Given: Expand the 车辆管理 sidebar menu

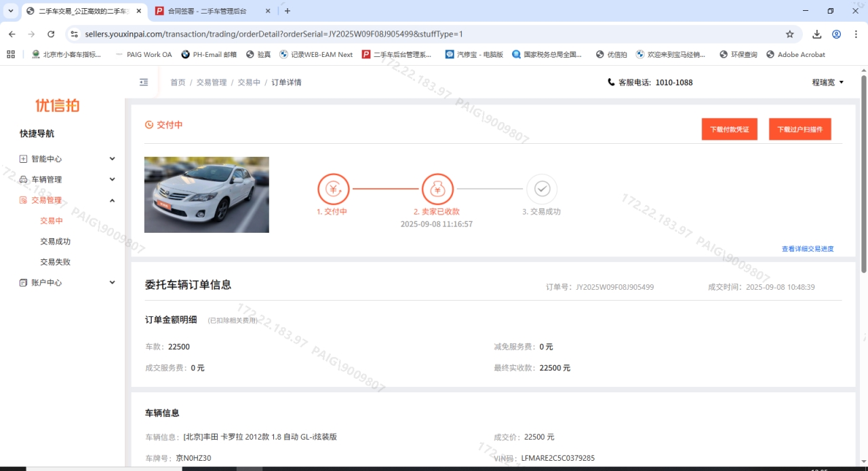Looking at the screenshot, I should pyautogui.click(x=68, y=179).
